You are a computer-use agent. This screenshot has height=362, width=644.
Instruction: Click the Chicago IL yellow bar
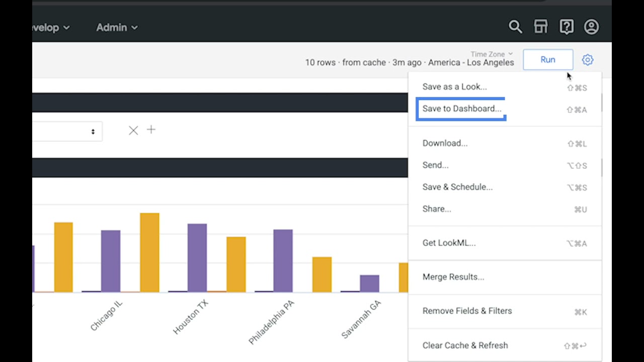pyautogui.click(x=149, y=252)
